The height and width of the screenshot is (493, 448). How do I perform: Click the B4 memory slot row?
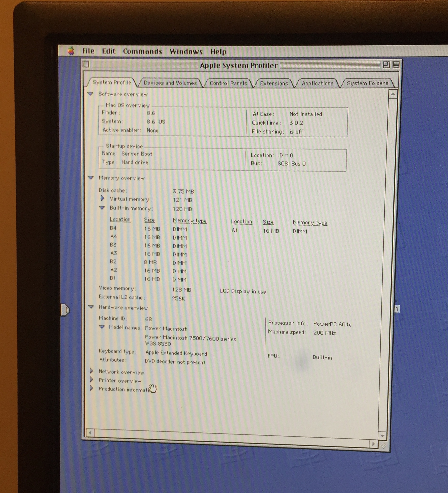[148, 229]
